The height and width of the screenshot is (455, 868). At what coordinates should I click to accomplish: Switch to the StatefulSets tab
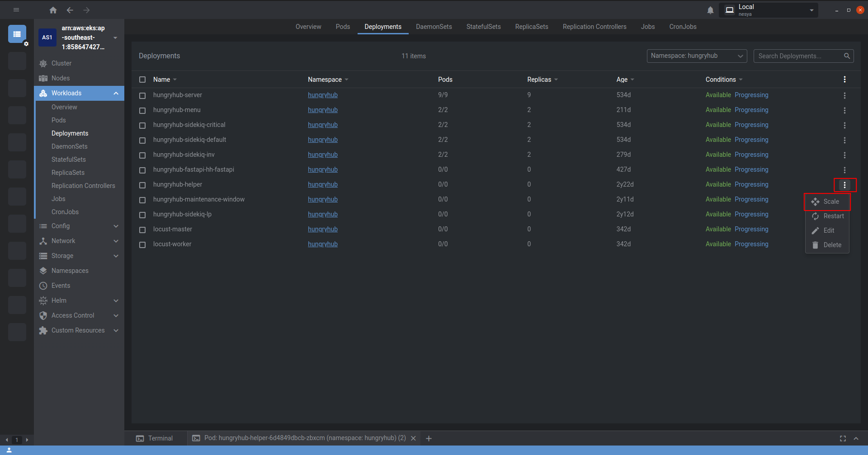(x=483, y=27)
